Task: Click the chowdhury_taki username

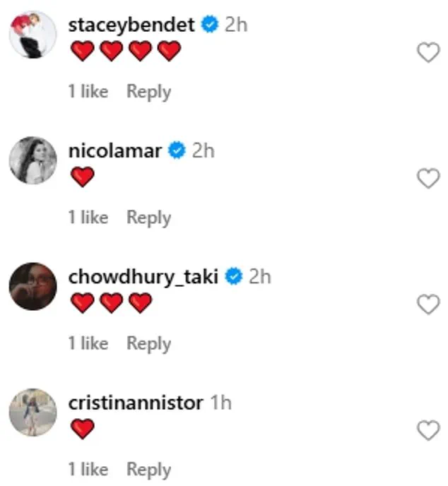Action: (144, 277)
